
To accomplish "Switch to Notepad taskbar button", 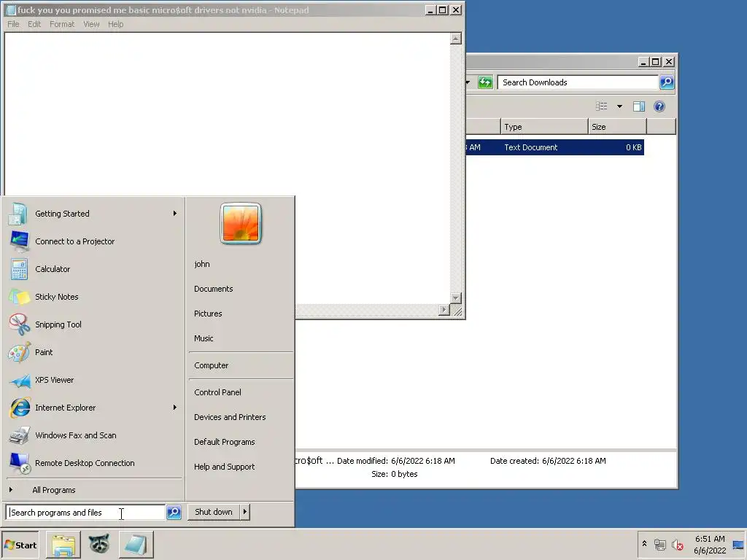I will (136, 545).
